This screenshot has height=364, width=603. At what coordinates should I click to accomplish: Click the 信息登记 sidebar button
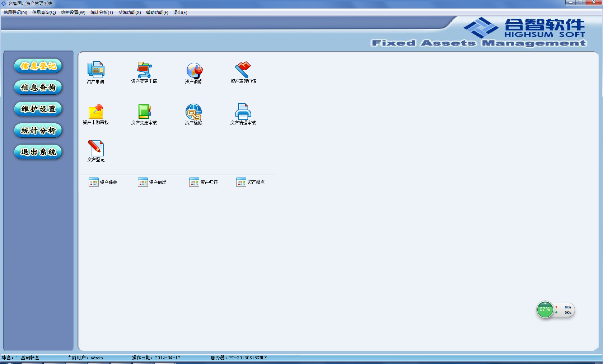pos(38,66)
